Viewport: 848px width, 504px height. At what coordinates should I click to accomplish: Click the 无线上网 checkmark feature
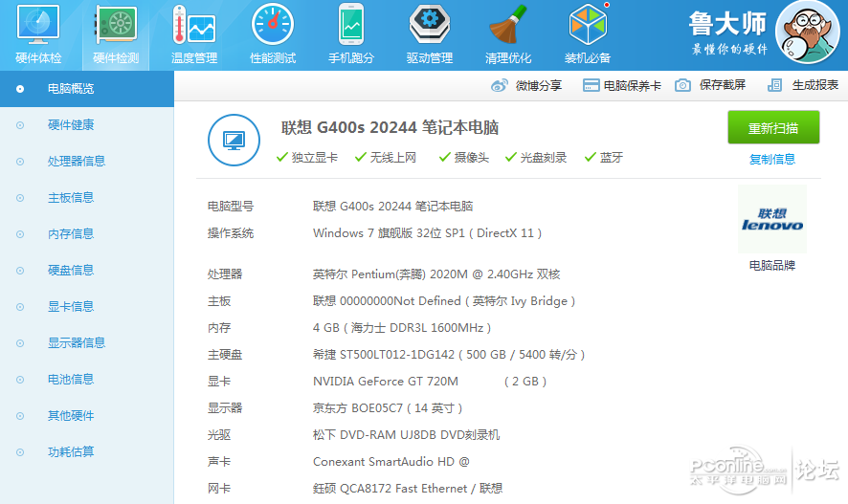click(385, 157)
